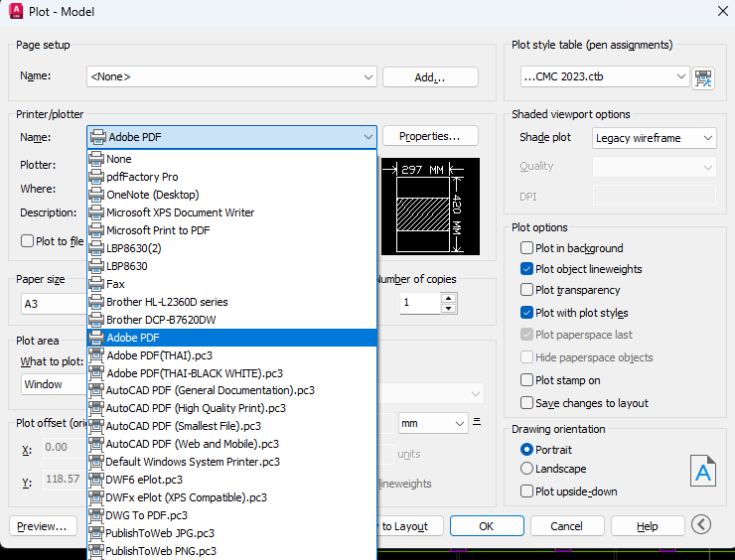Open the mm units dropdown
The width and height of the screenshot is (735, 560).
pos(433,423)
